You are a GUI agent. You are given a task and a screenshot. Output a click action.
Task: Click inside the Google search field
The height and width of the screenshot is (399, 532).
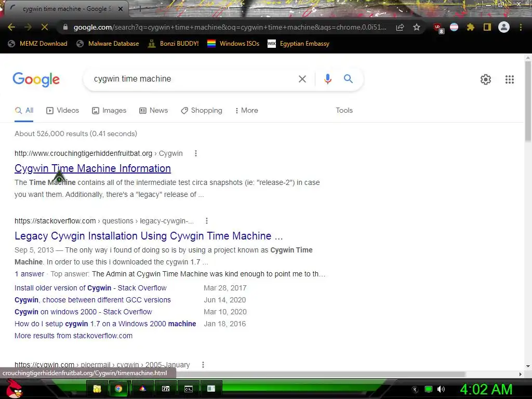point(193,79)
